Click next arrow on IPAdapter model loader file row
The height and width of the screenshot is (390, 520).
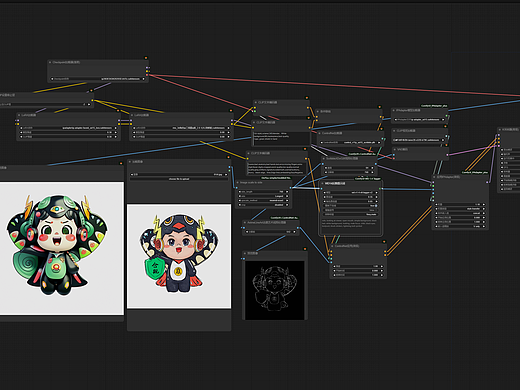pos(443,119)
